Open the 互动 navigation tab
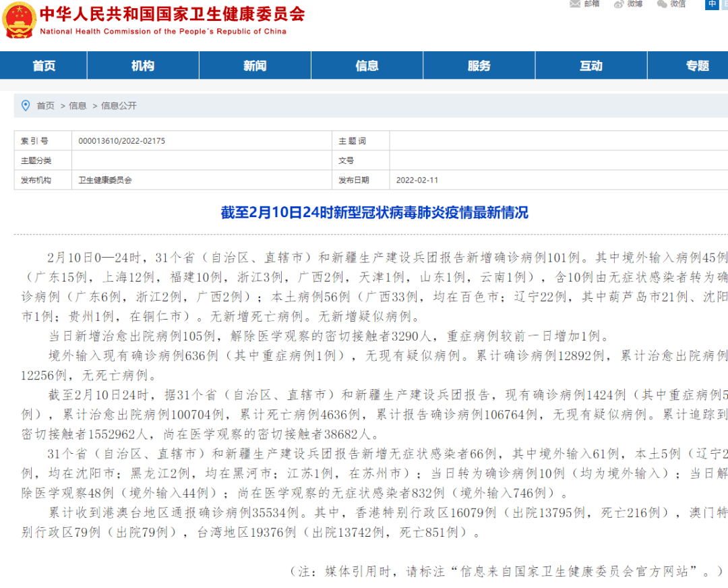 pyautogui.click(x=591, y=65)
